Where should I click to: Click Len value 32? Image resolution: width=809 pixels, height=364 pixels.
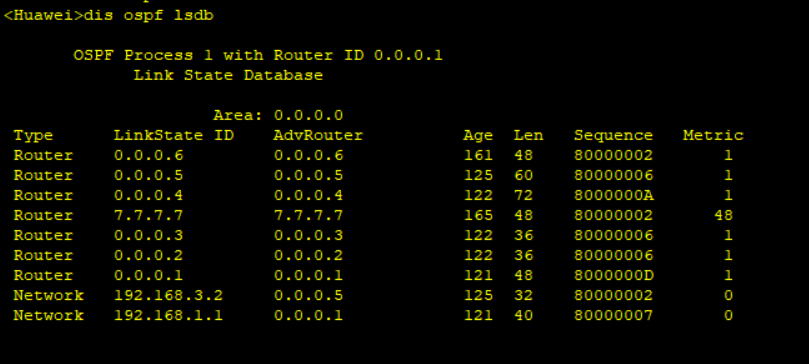tap(524, 296)
